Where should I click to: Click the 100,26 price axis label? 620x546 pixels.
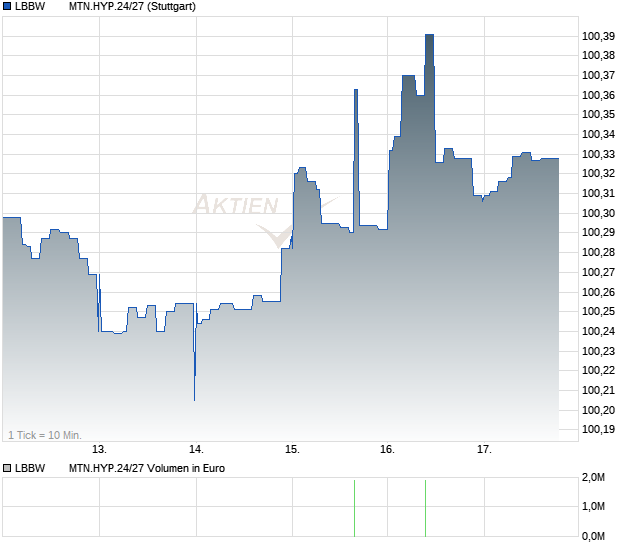[x=598, y=292]
